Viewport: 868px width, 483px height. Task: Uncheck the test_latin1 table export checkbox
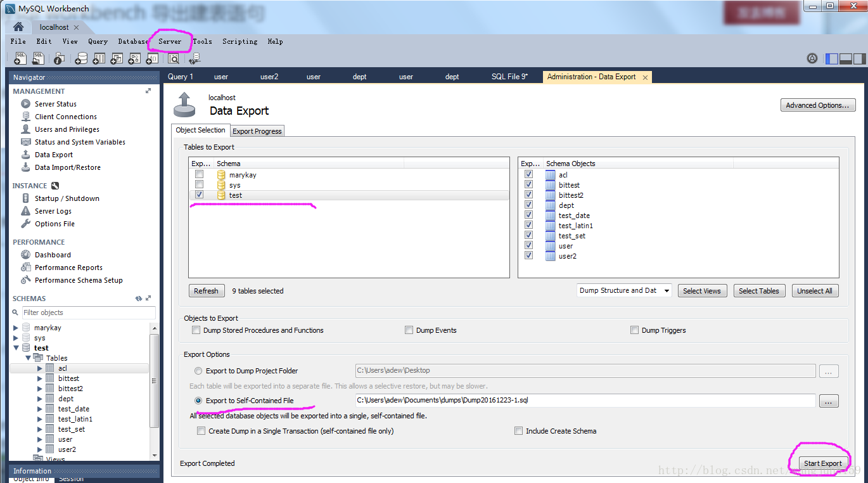click(528, 225)
